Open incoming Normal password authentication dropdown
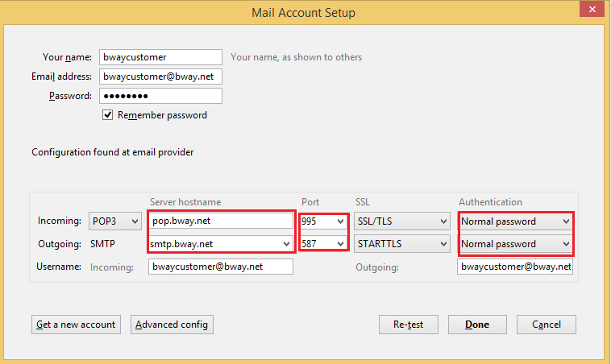Image resolution: width=611 pixels, height=364 pixels. pyautogui.click(x=516, y=221)
